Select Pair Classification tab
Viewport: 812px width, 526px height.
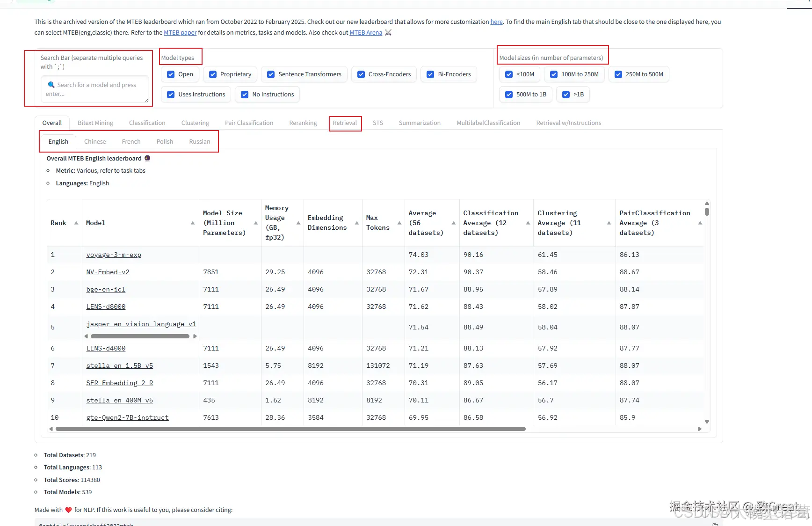249,123
